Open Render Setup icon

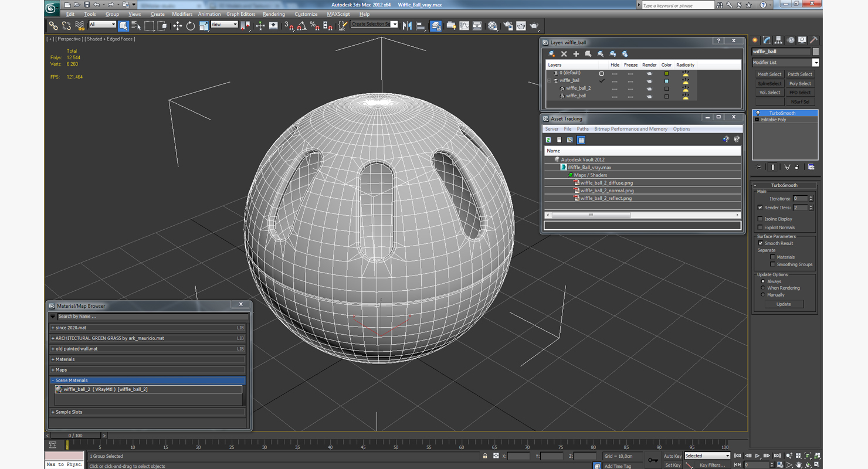[x=507, y=26]
